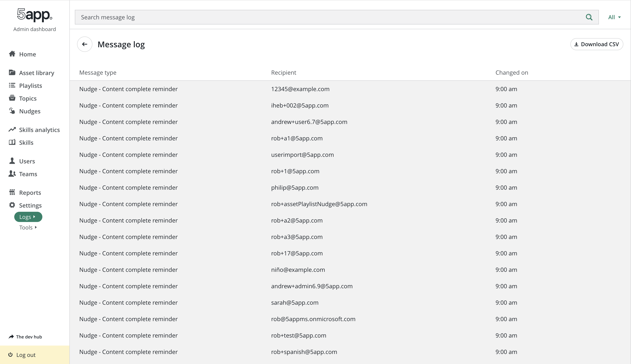Select recipient andrew+admin6.9@5app.com

(x=312, y=286)
